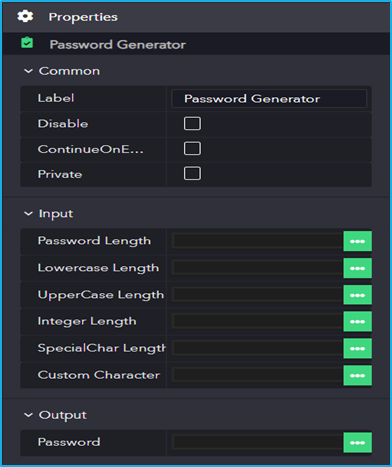Click the Properties gear icon

(25, 16)
